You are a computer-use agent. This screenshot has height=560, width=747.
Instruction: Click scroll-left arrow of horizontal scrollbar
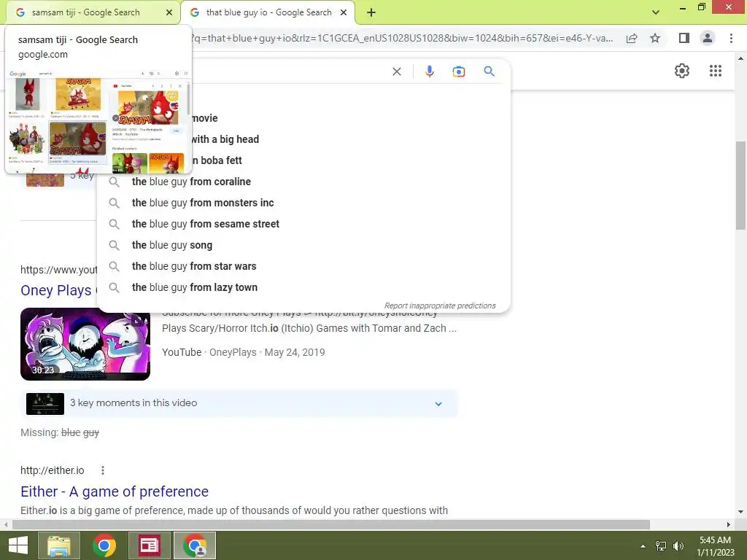[6, 525]
